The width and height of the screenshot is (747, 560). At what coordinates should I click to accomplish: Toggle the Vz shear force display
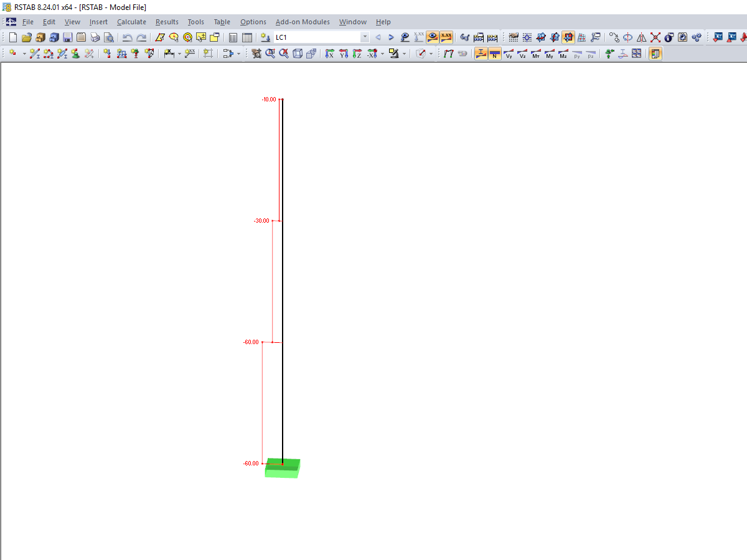pos(522,54)
